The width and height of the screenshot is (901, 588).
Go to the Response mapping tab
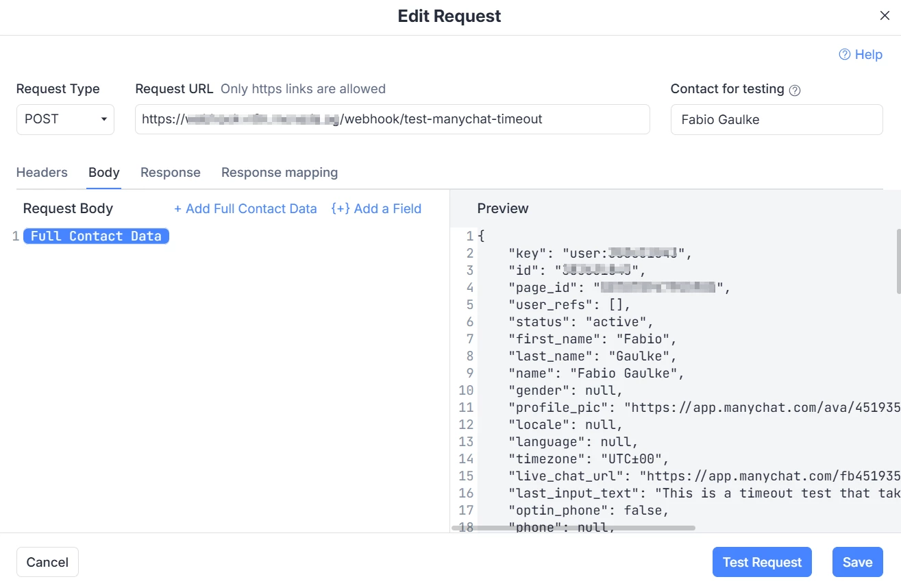280,173
